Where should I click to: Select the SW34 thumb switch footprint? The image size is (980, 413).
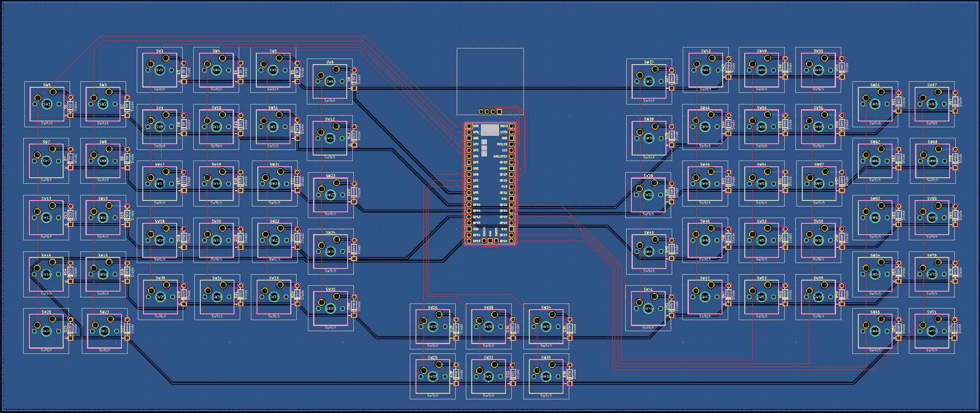[546, 326]
